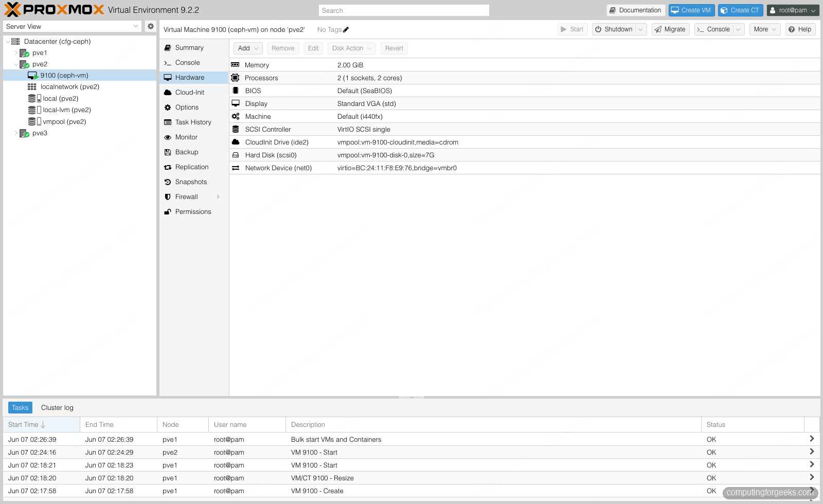Screen dimensions: 823x504
Task: Collapse the pve2 node
Action: pos(16,64)
